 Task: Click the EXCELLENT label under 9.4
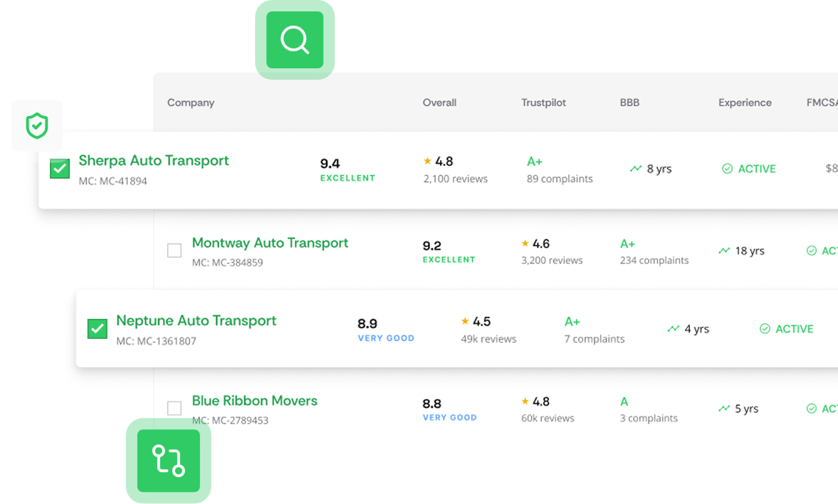347,178
